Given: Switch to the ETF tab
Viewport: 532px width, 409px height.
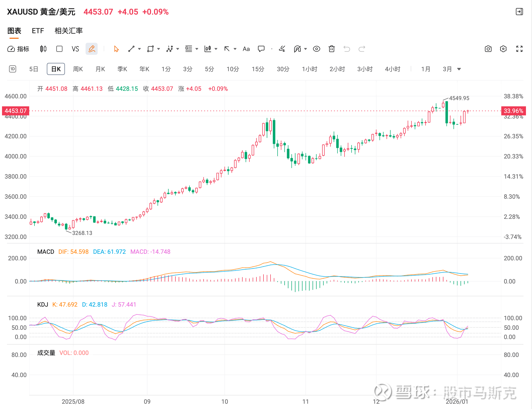Looking at the screenshot, I should (38, 31).
